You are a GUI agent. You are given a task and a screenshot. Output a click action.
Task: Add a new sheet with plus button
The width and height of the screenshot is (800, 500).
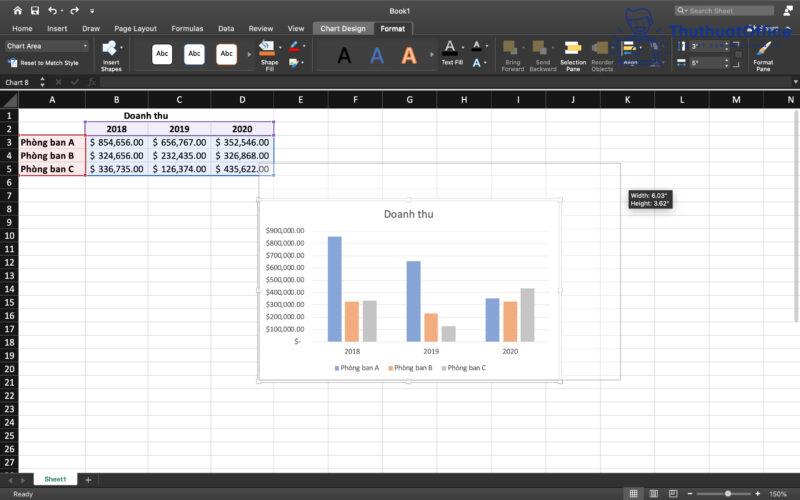[x=88, y=480]
